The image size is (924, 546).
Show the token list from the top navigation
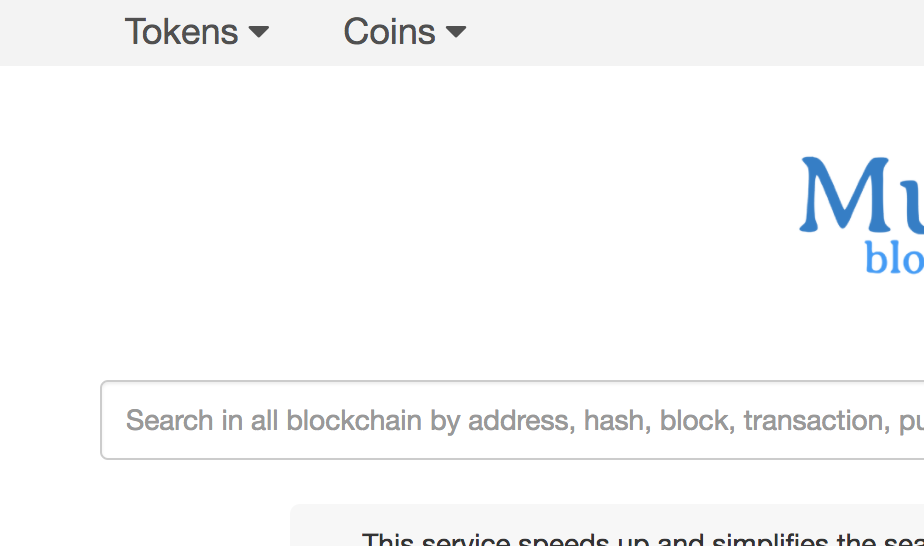(x=196, y=32)
